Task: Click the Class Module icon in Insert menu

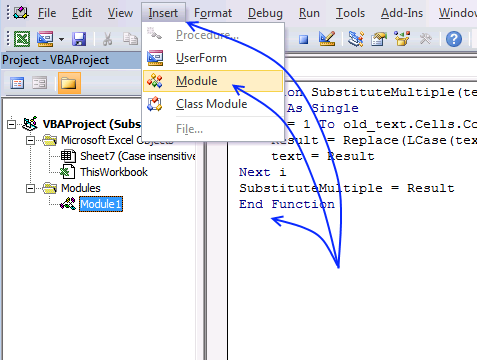Action: [x=155, y=104]
